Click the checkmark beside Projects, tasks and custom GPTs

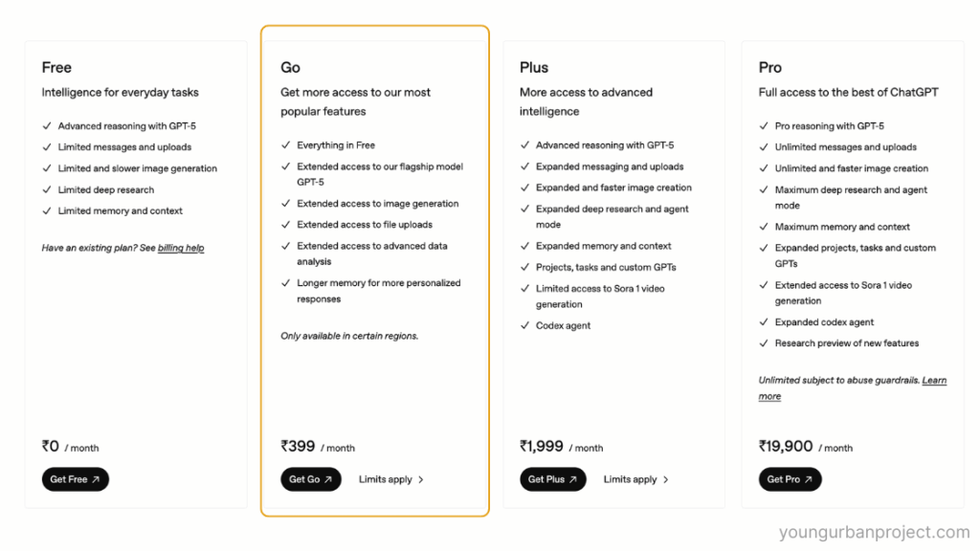pyautogui.click(x=524, y=267)
